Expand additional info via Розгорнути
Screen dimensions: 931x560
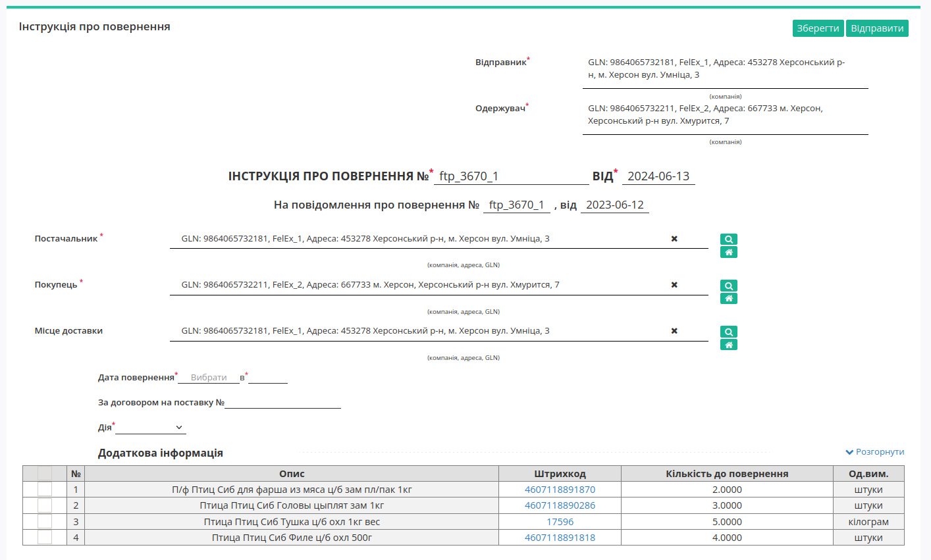[x=875, y=452]
